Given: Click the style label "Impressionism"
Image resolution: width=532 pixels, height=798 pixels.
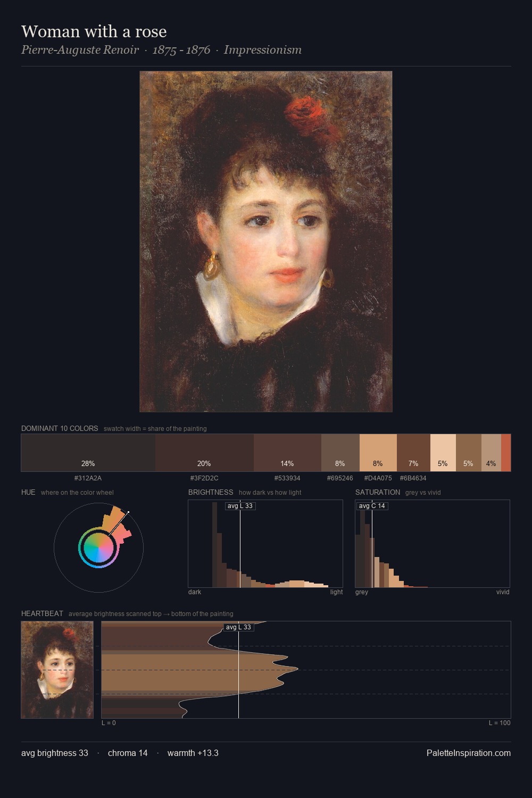Looking at the screenshot, I should click(263, 50).
